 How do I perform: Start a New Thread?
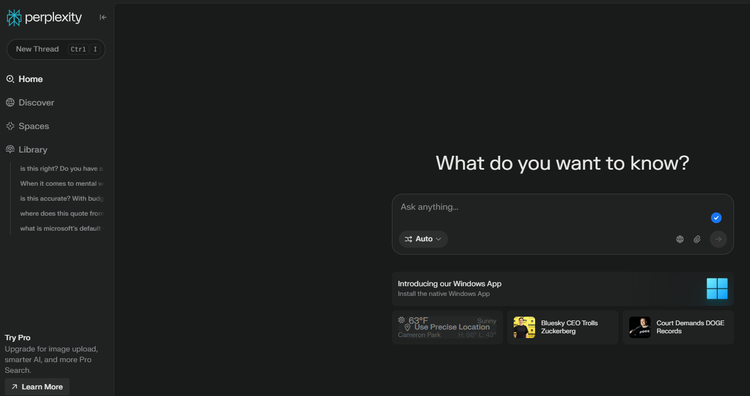[x=56, y=49]
